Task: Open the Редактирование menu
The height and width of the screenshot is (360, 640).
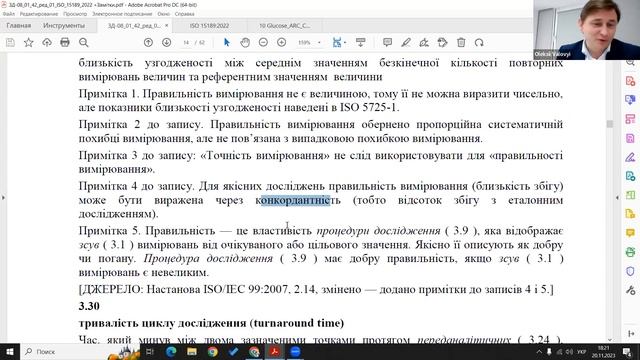Action: click(x=39, y=14)
